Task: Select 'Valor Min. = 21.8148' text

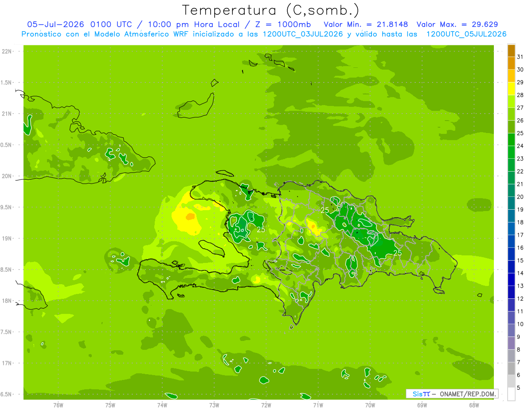Action: [x=366, y=24]
